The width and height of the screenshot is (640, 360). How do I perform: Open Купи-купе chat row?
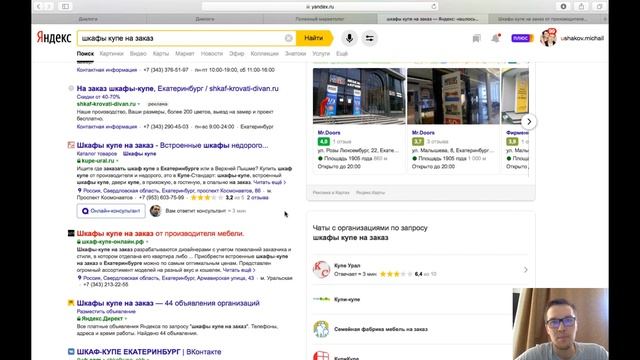[412, 299]
